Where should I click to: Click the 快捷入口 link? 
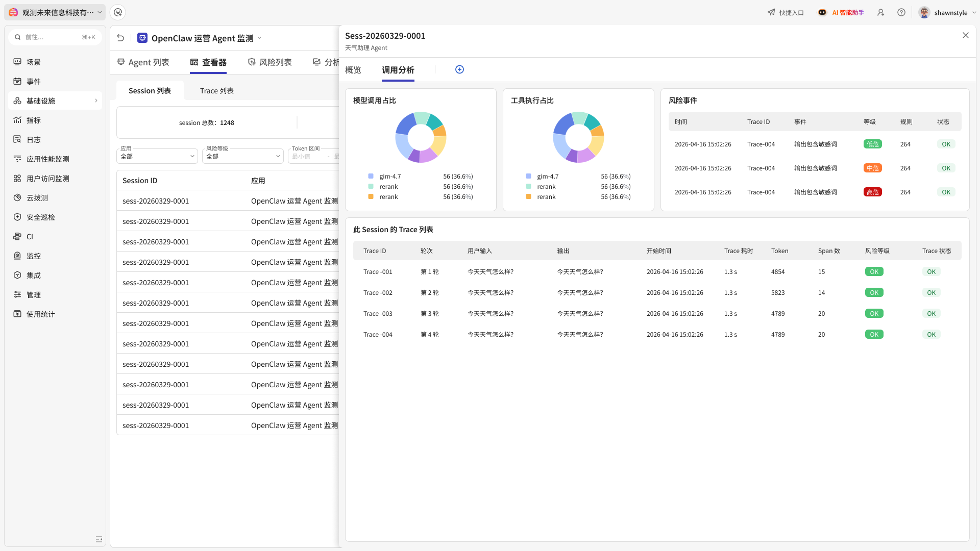[786, 12]
